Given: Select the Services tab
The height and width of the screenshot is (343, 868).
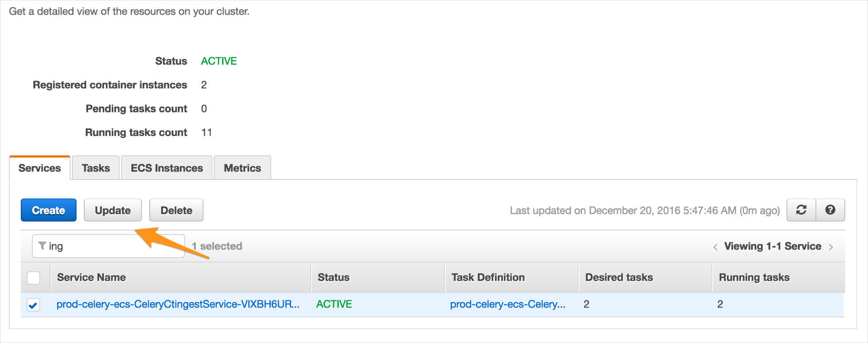Looking at the screenshot, I should point(40,168).
